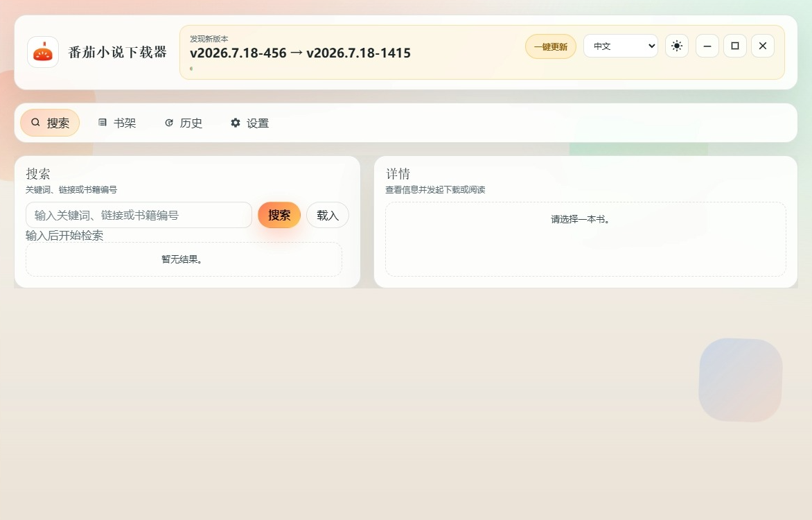Click the tomato app logo icon
The height and width of the screenshot is (520, 812).
click(43, 52)
